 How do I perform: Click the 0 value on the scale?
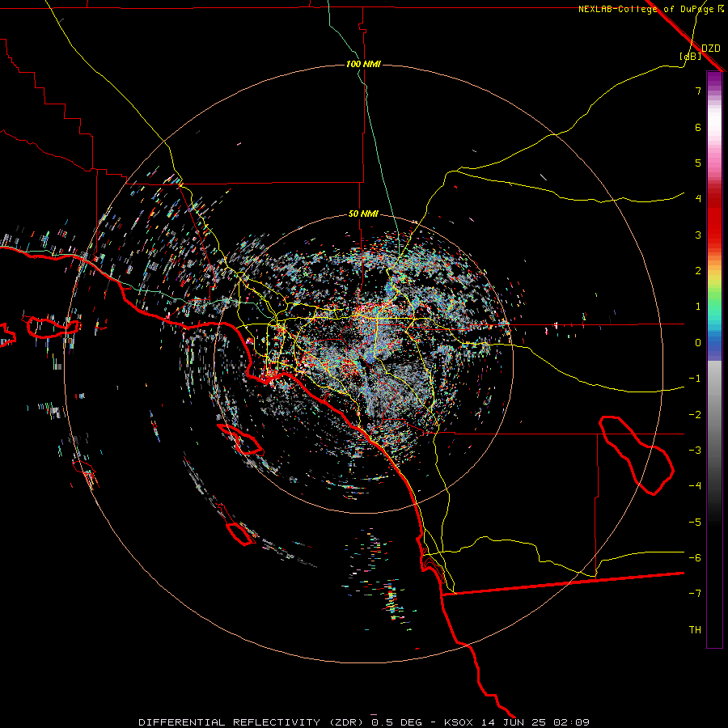698,343
